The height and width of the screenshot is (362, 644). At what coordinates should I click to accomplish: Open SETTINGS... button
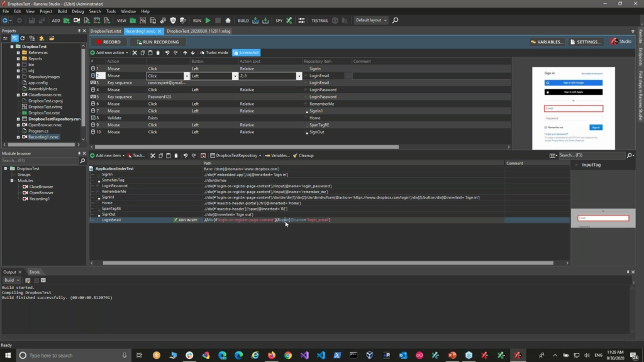coord(586,42)
